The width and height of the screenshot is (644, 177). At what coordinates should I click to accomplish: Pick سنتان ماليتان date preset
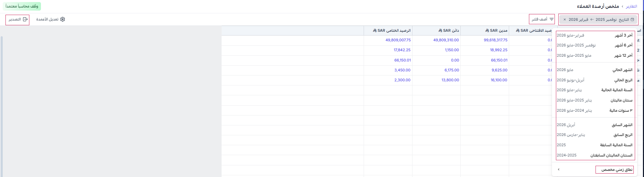[x=595, y=100]
